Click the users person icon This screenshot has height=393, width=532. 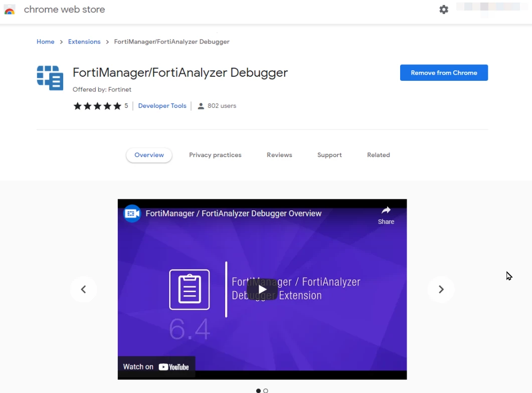point(201,106)
